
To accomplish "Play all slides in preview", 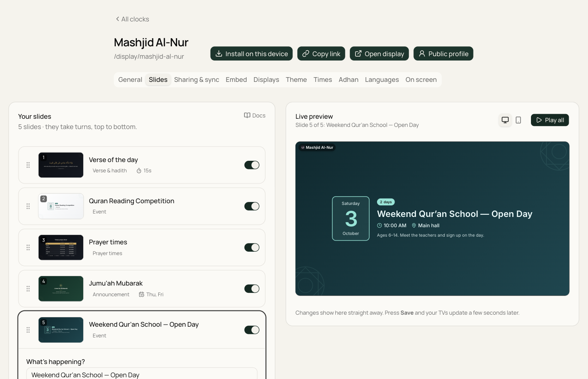I will click(x=550, y=120).
